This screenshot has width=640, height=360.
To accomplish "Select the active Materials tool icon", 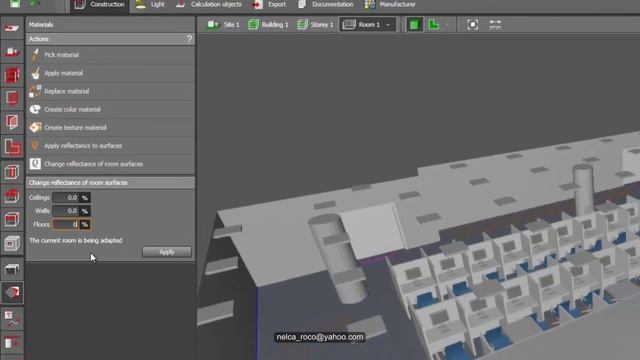I will [x=12, y=292].
